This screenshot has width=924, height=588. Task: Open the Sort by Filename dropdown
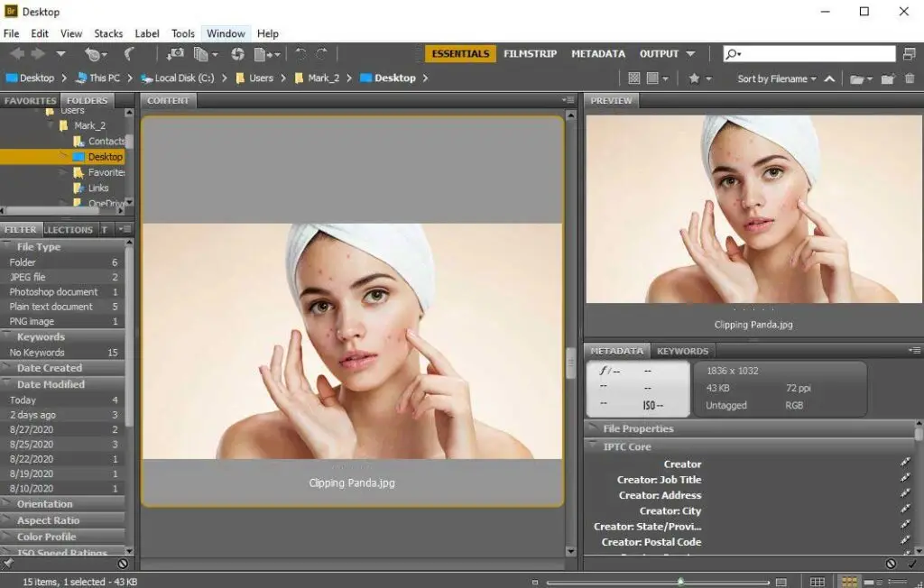coord(777,78)
